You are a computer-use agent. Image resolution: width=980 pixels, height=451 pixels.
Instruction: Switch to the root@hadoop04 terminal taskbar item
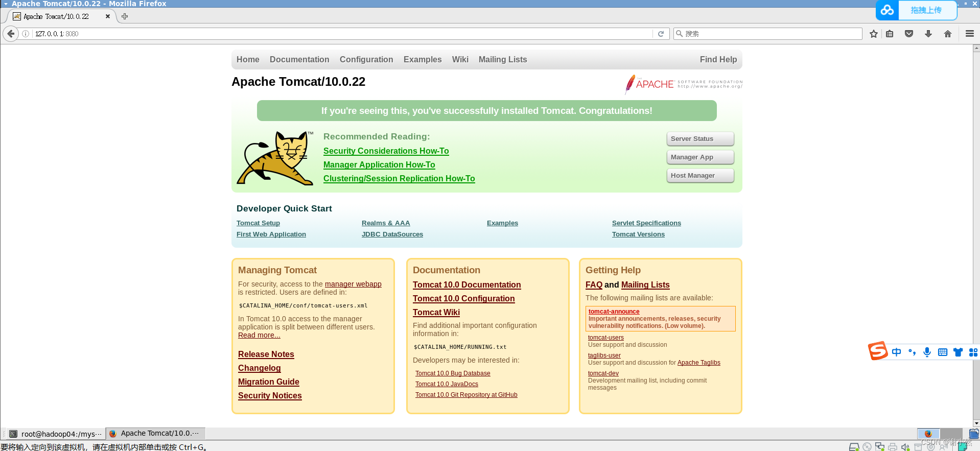55,434
